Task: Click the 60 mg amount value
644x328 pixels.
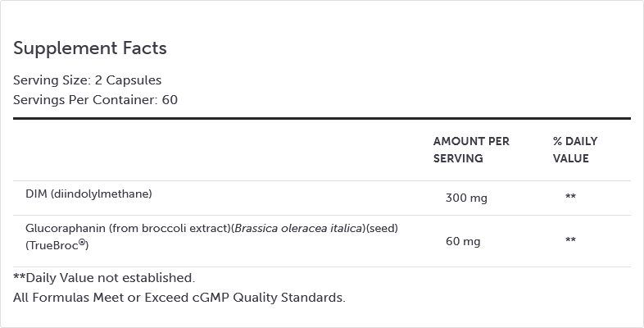Action: 463,241
